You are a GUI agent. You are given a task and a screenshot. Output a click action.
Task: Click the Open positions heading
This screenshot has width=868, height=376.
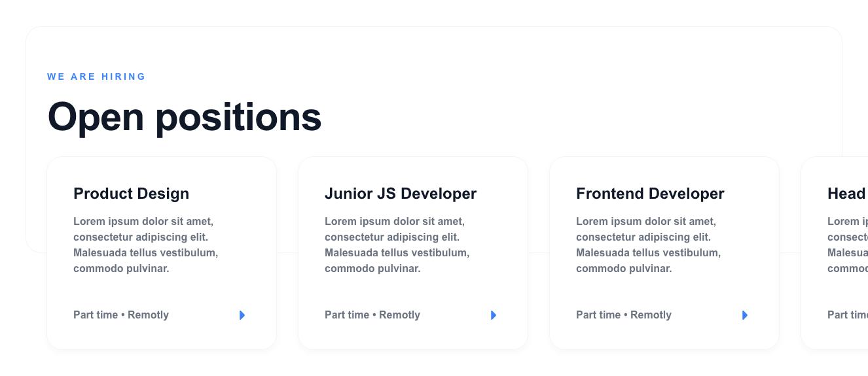(185, 117)
